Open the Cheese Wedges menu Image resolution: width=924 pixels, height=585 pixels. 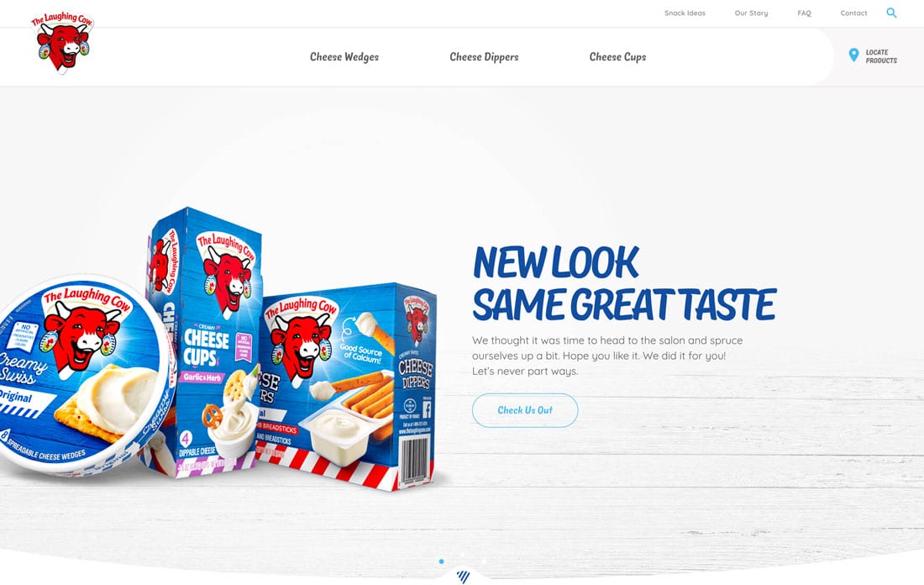[344, 57]
